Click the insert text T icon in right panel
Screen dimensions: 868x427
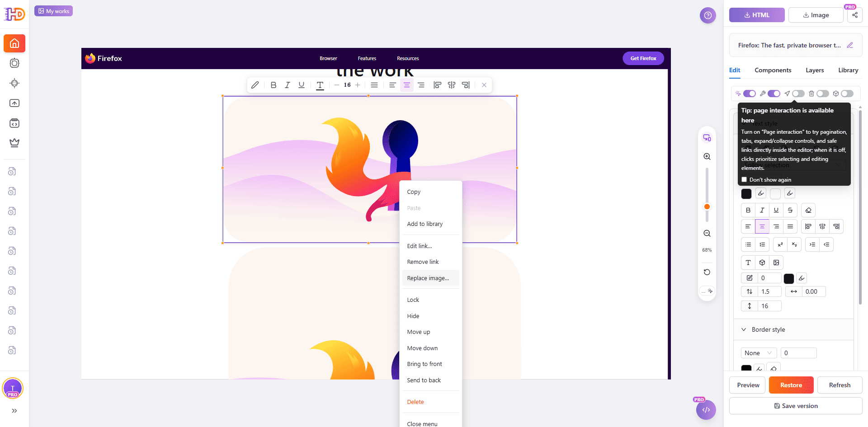748,263
